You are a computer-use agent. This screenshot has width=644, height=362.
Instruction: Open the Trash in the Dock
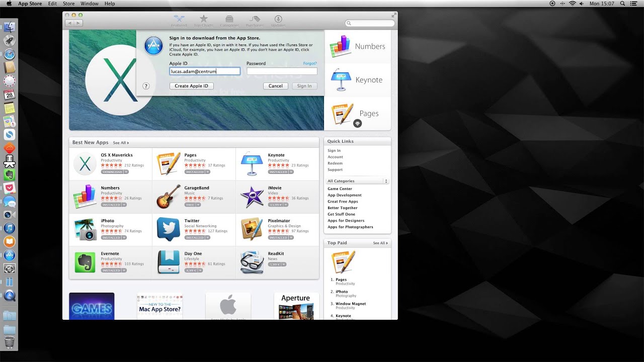[10, 343]
